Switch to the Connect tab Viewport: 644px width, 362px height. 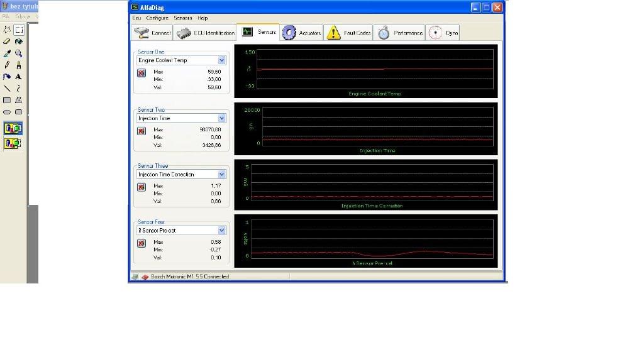(152, 33)
